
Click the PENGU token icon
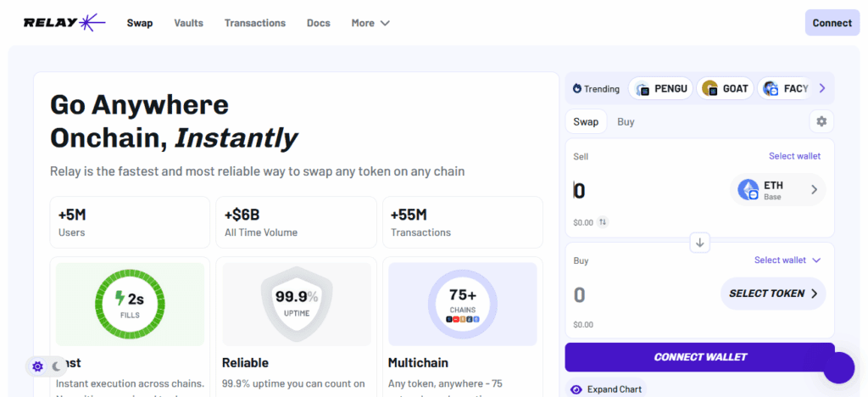(643, 88)
